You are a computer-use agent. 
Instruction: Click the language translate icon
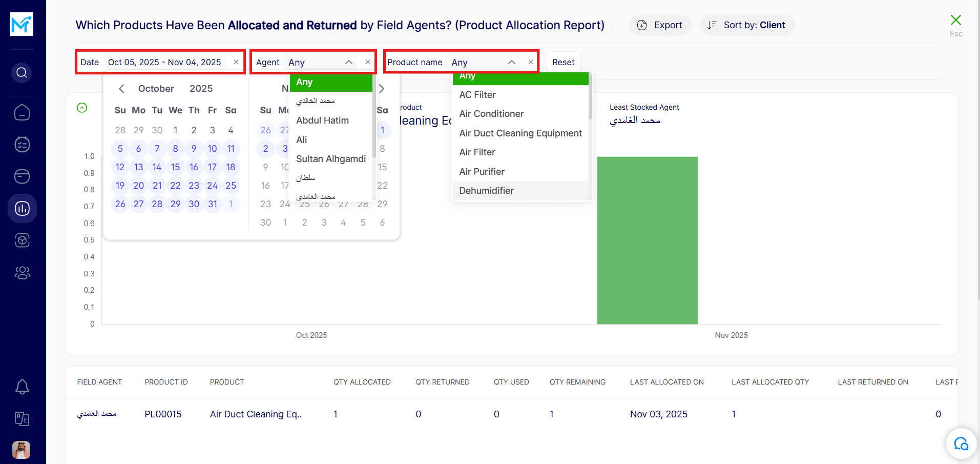pyautogui.click(x=22, y=419)
